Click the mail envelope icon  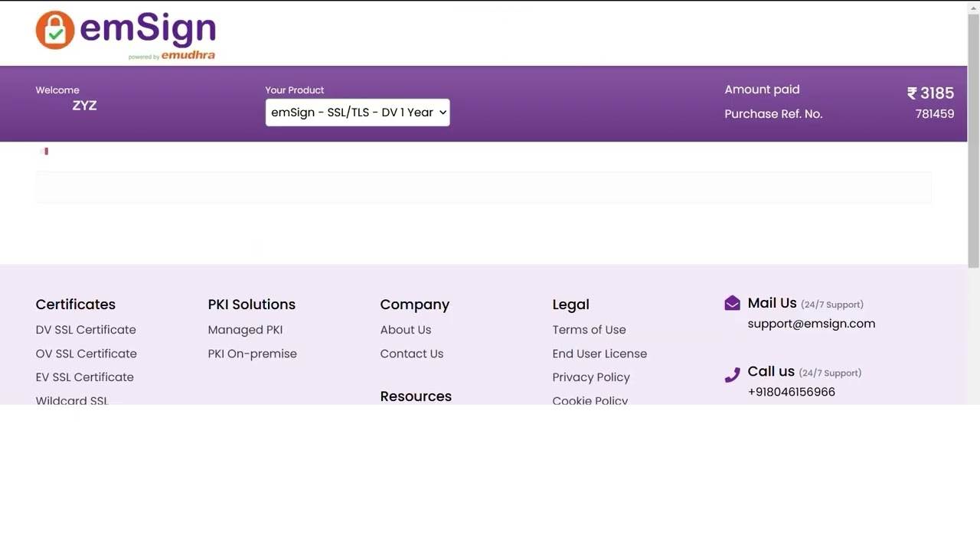tap(732, 303)
